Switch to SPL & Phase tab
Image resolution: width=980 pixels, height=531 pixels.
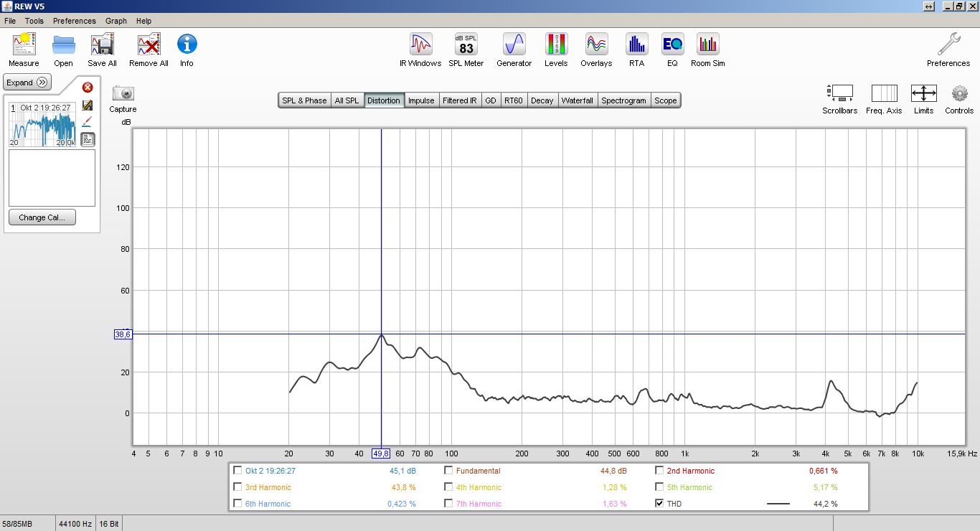point(304,100)
